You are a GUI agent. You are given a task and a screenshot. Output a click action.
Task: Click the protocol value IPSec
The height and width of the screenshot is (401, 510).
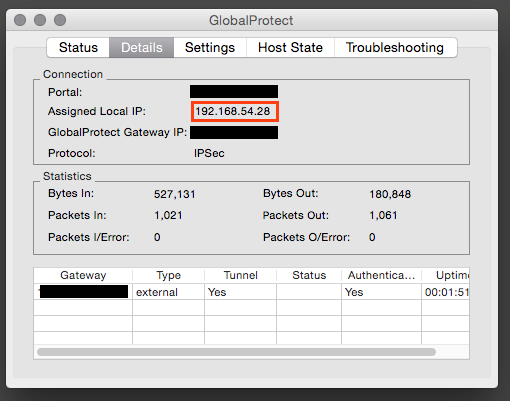click(x=209, y=153)
